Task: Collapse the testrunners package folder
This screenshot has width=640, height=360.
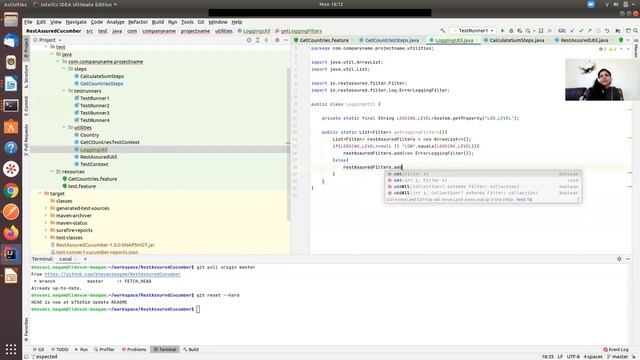Action: coord(64,91)
